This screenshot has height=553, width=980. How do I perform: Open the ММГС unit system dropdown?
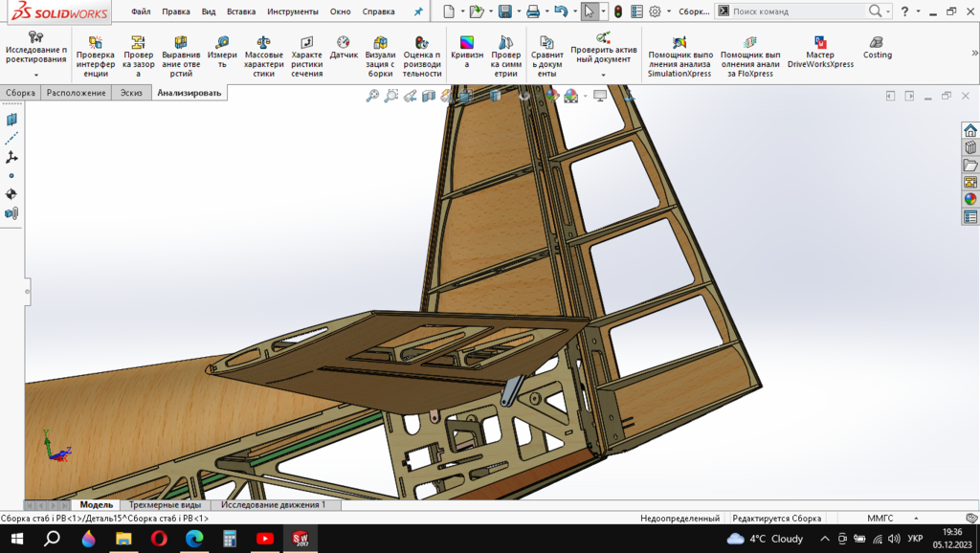(x=880, y=519)
